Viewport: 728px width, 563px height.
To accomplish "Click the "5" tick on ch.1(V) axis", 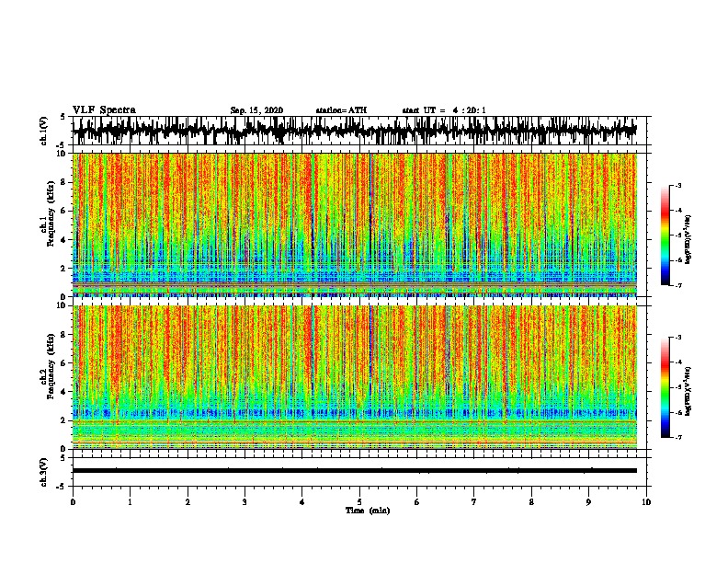I will 63,117.
